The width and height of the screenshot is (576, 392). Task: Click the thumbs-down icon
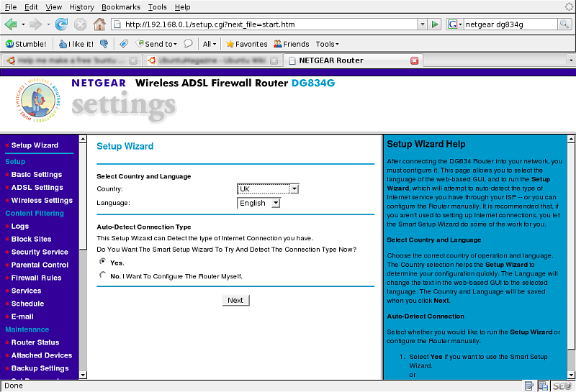pos(104,44)
